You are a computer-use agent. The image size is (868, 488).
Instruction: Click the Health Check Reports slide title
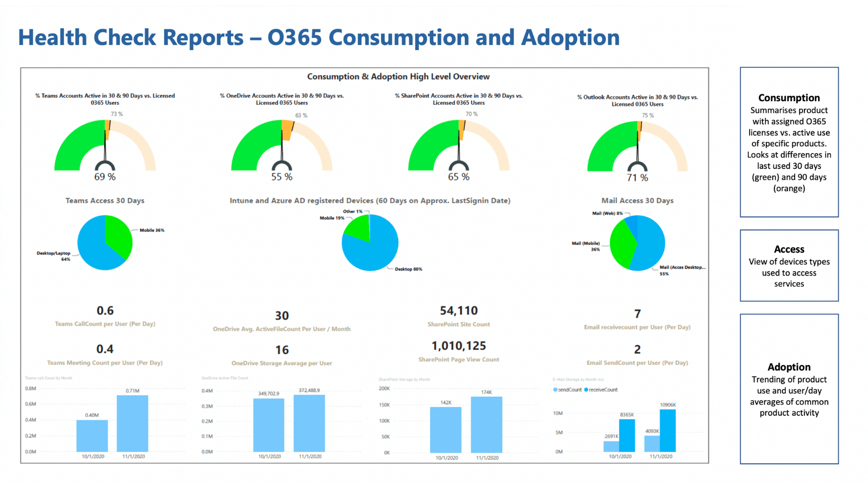[x=319, y=37]
